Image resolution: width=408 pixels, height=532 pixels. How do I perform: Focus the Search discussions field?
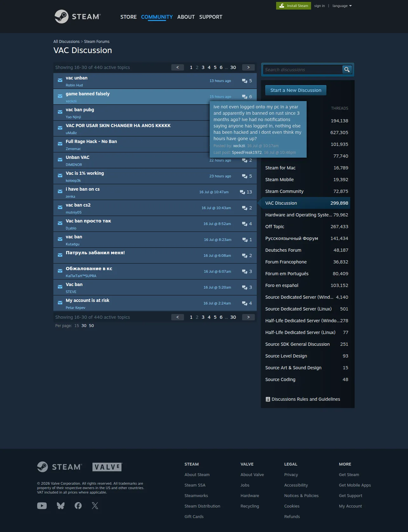[303, 70]
